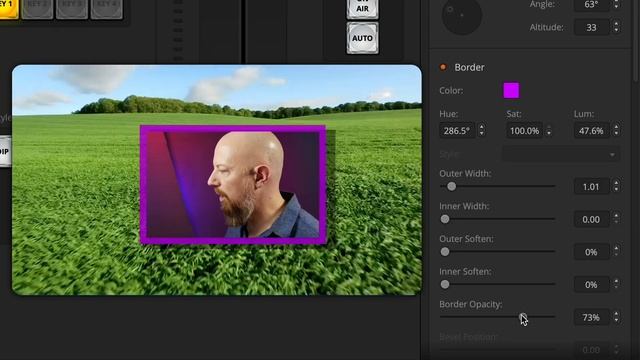Image resolution: width=640 pixels, height=360 pixels.
Task: Click the Outer Soften stepper arrows
Action: pyautogui.click(x=616, y=252)
